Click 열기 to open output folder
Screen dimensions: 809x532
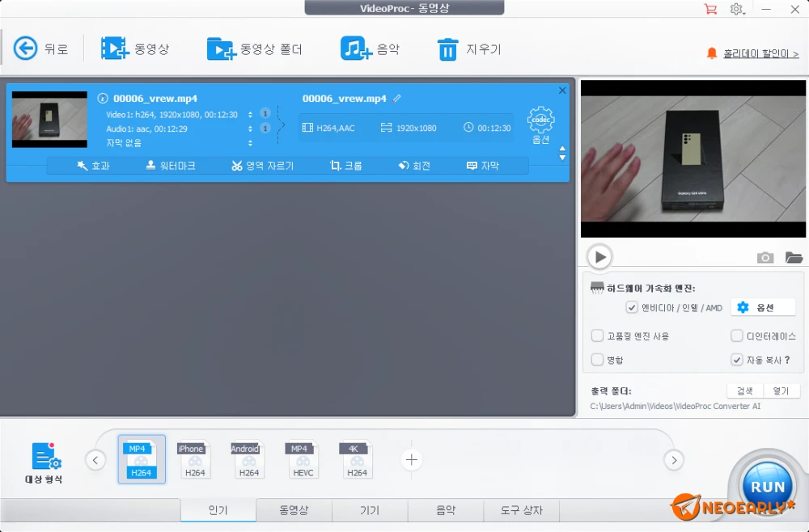[781, 391]
